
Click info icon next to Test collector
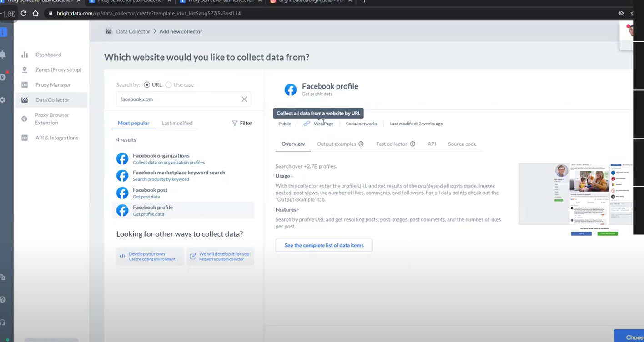click(413, 144)
